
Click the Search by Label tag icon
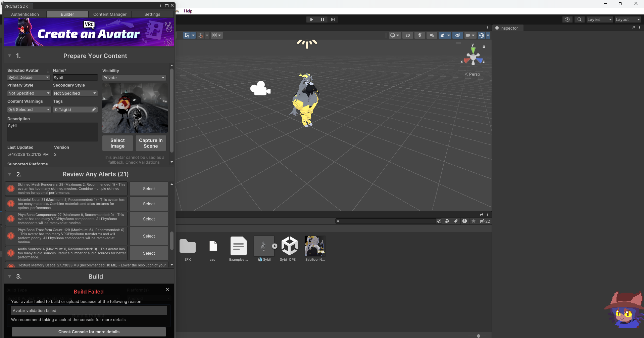456,221
